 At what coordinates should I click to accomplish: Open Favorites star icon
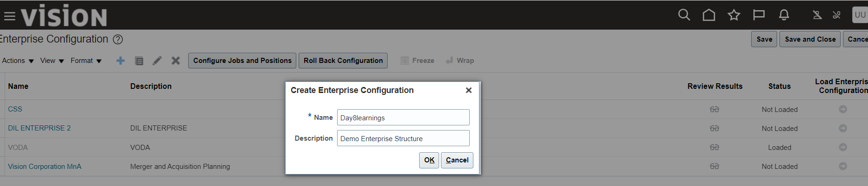point(734,15)
